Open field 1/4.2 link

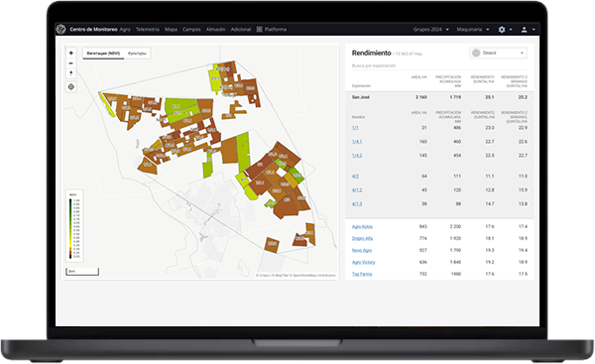[x=357, y=156]
